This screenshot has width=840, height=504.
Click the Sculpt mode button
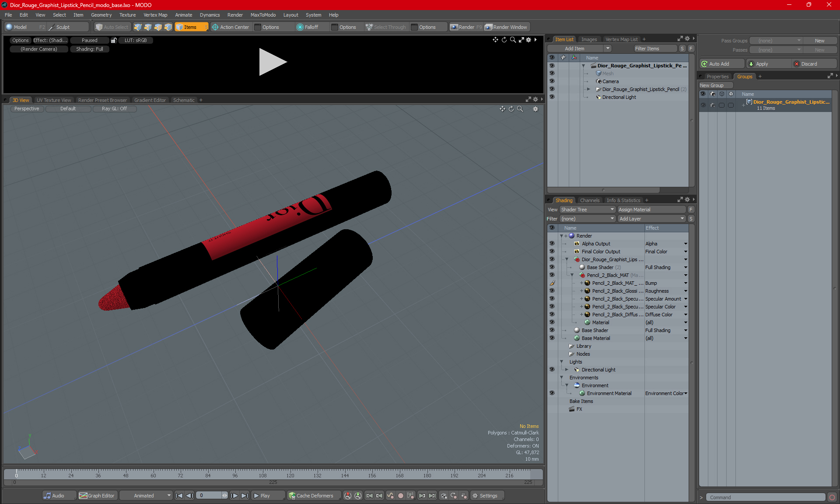tap(67, 27)
